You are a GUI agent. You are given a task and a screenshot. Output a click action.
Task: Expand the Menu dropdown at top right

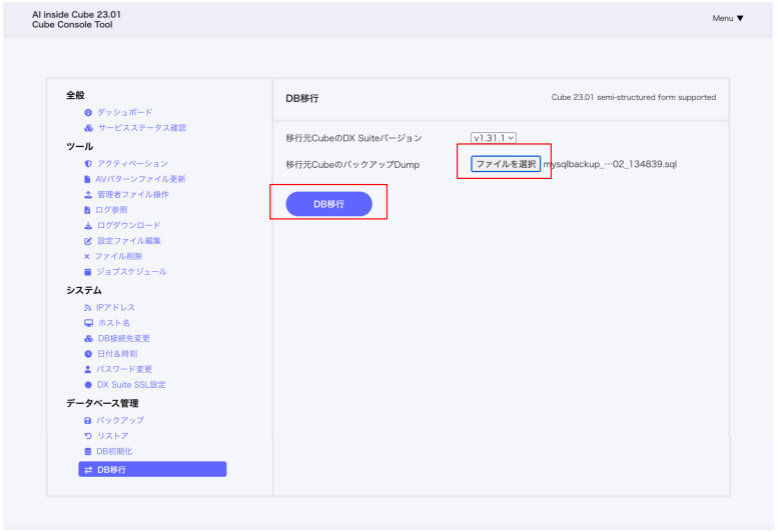click(x=727, y=18)
